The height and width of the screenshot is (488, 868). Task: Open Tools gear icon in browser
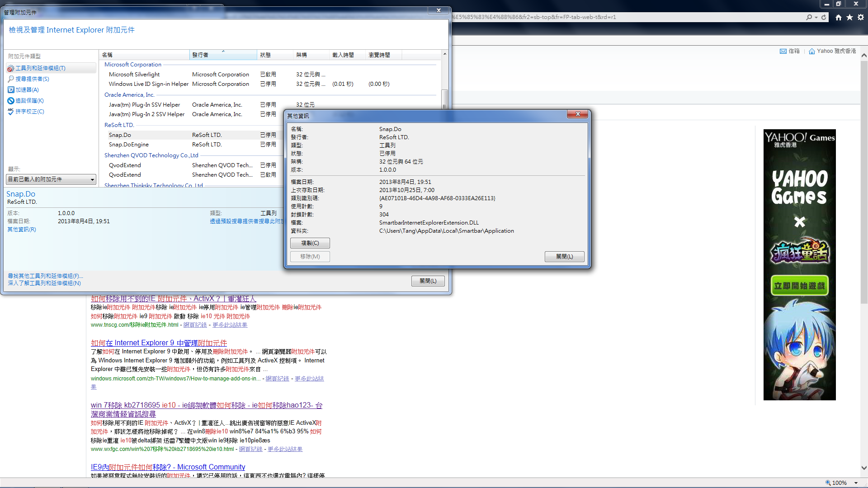[x=861, y=17]
